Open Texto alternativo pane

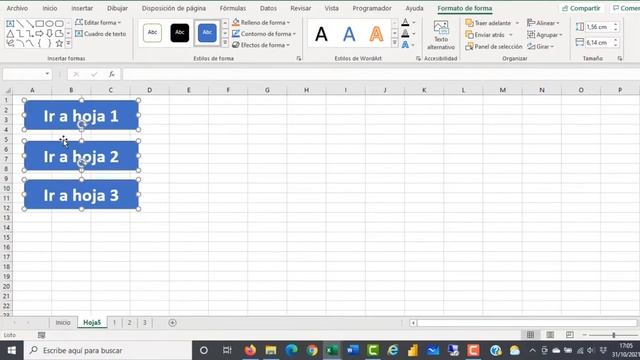tap(441, 36)
